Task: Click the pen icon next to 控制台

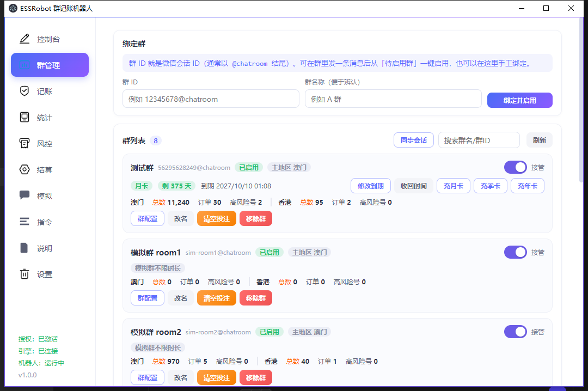Action: [24, 39]
